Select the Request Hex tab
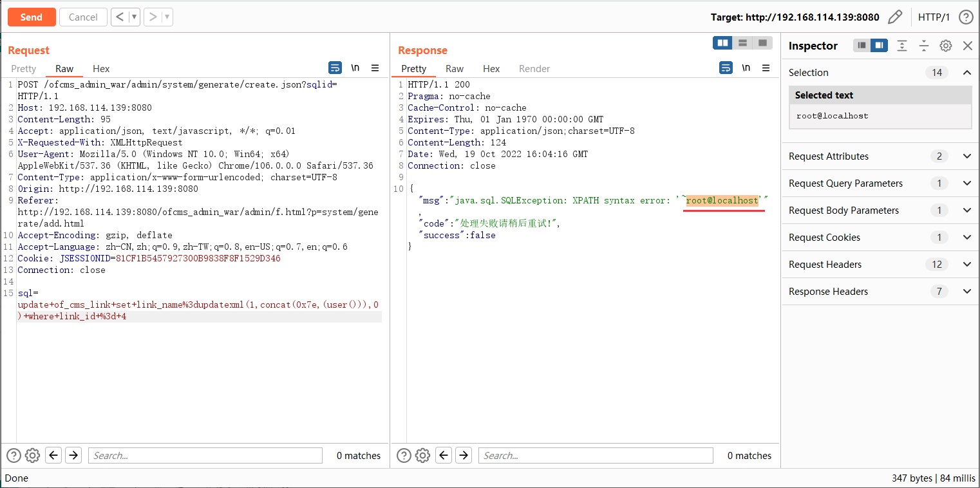This screenshot has height=488, width=980. pos(101,69)
